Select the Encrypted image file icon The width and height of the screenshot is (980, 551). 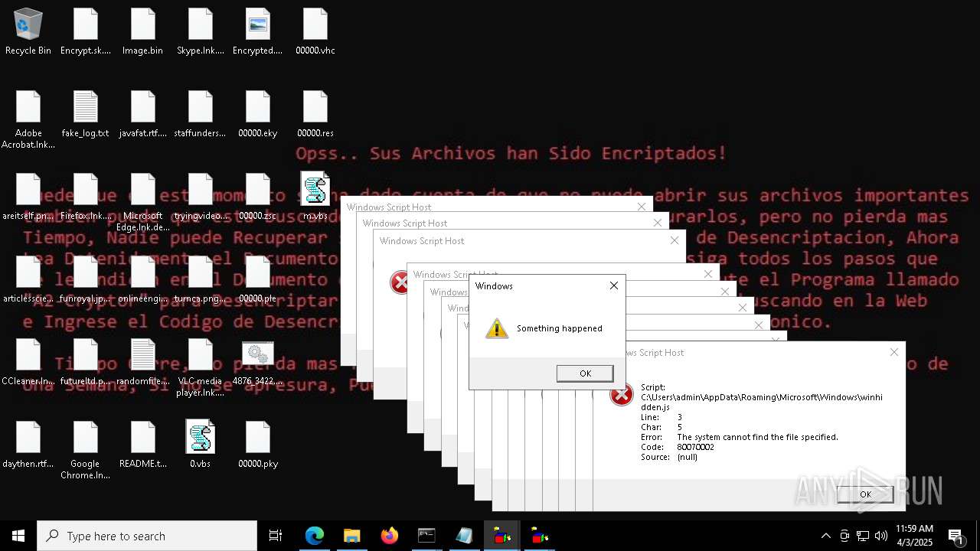coord(258,32)
